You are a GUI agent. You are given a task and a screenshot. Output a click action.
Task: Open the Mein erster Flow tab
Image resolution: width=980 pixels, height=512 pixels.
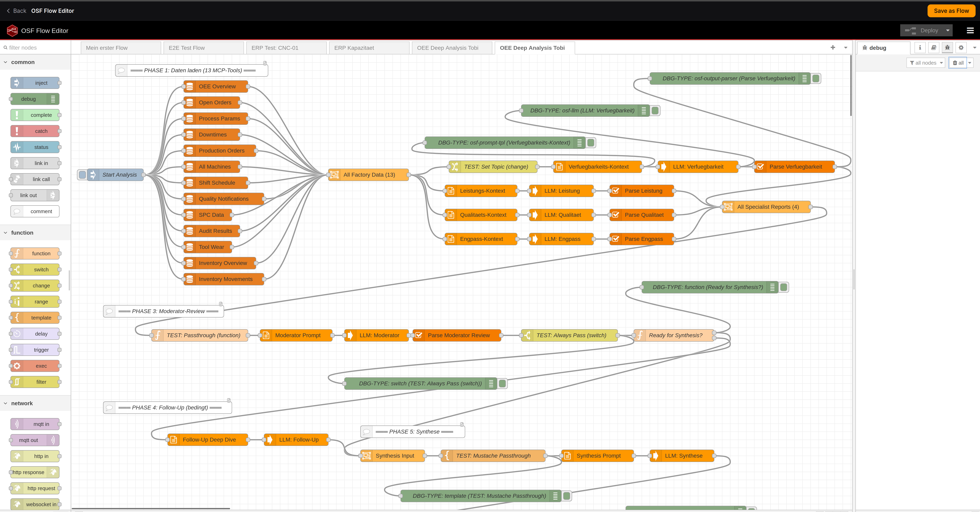click(107, 48)
